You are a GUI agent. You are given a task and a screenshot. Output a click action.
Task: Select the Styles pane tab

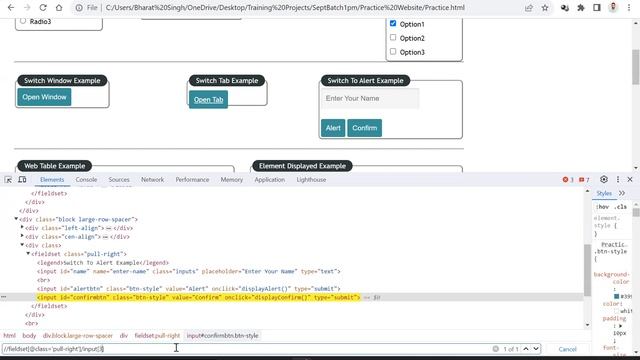[x=604, y=193]
